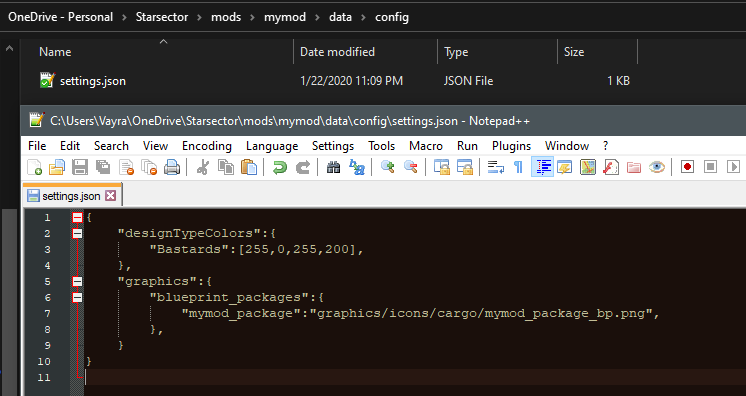Click the Undo green arrow icon
The height and width of the screenshot is (396, 746).
pyautogui.click(x=280, y=167)
